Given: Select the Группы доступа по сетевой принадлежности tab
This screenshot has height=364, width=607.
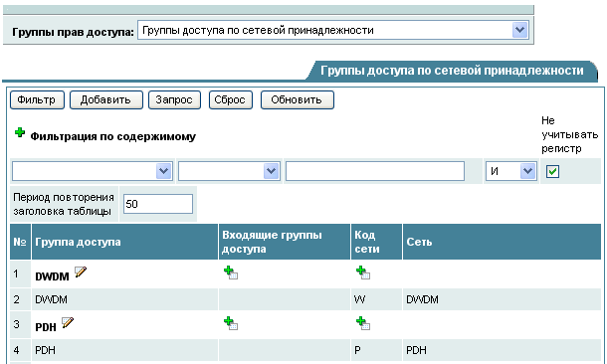Looking at the screenshot, I should click(452, 71).
